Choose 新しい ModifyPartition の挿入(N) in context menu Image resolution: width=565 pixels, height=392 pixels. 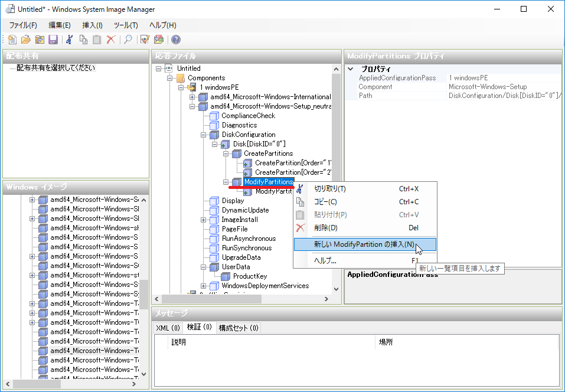click(365, 244)
